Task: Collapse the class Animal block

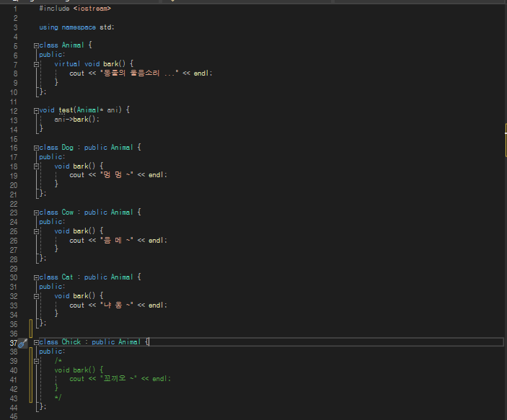Action: 36,45
